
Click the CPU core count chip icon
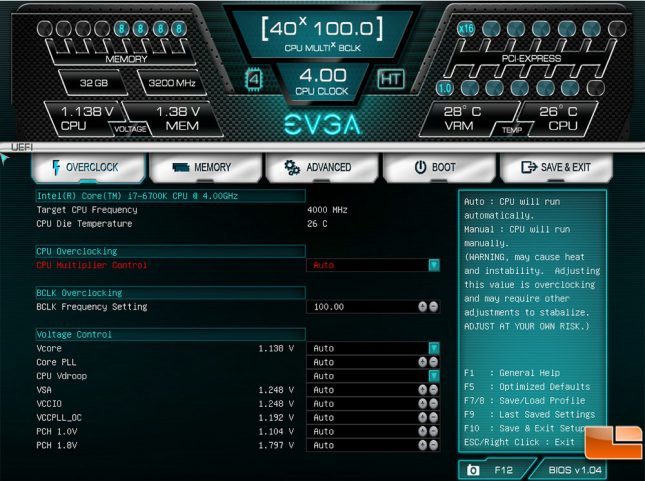coord(254,79)
